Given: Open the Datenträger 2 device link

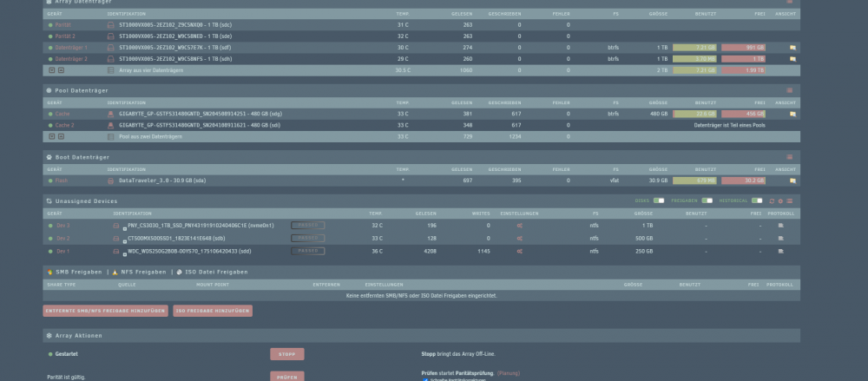Looking at the screenshot, I should click(x=71, y=59).
